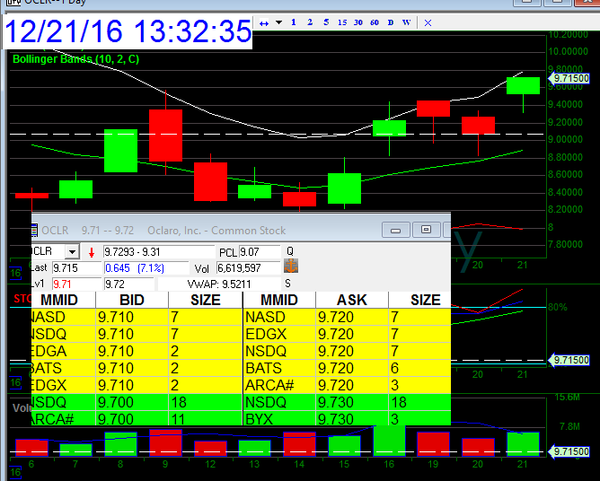600x481 pixels.
Task: Open the OCLR symbol dropdown
Action: click(71, 252)
